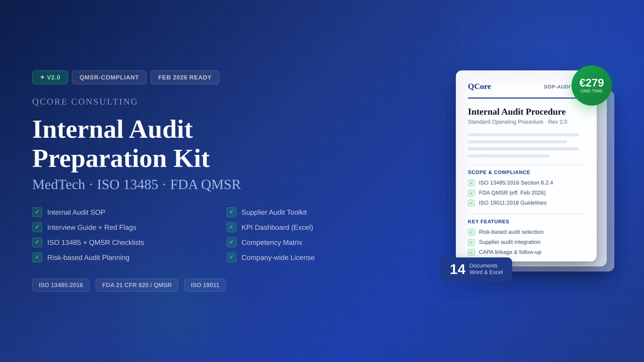Click the checkbox for CAPA linkage & follow-up
Screen dimensions: 644x362
coord(472,252)
